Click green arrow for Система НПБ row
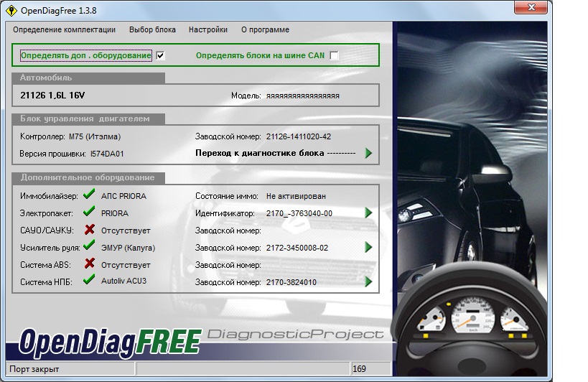This screenshot has height=382, width=588. click(x=368, y=281)
